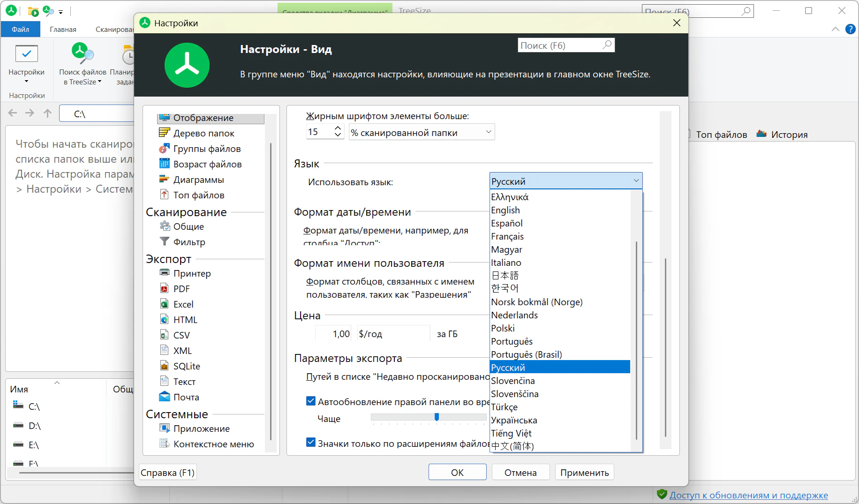Open Доступ к обновлениям и поддержке link
Screen dimensions: 859x504
pyautogui.click(x=748, y=495)
